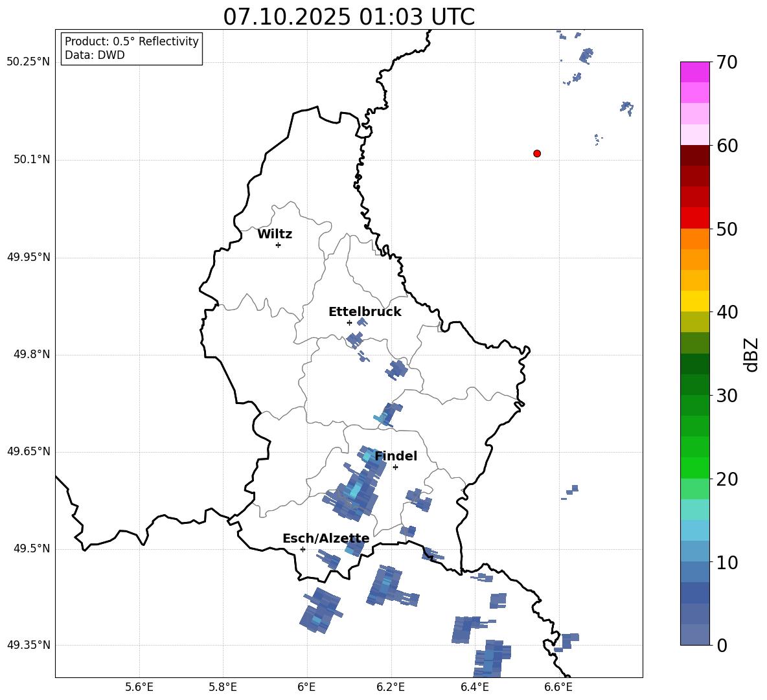767x700 pixels.
Task: Click the dBZ colorbar axis label
Action: point(752,354)
